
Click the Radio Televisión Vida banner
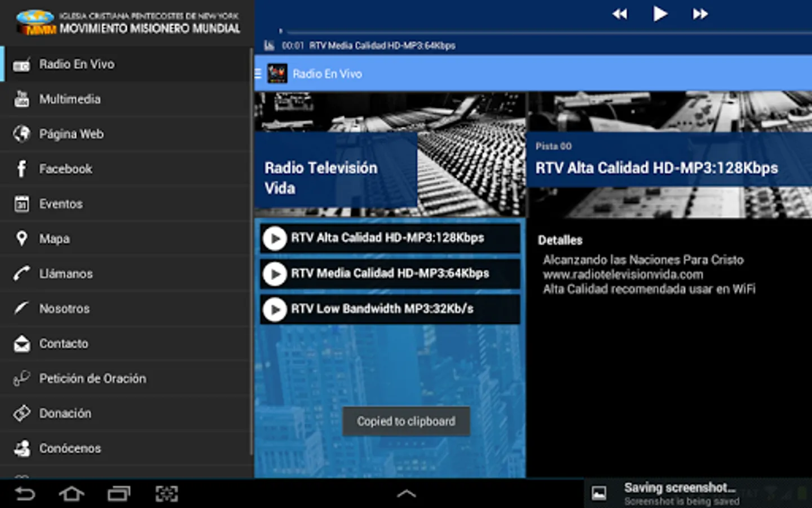coord(336,170)
